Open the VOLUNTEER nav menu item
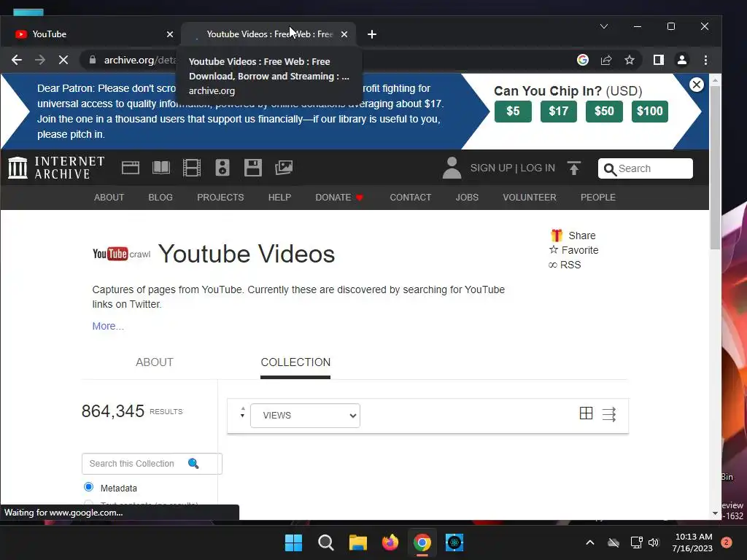 tap(530, 197)
